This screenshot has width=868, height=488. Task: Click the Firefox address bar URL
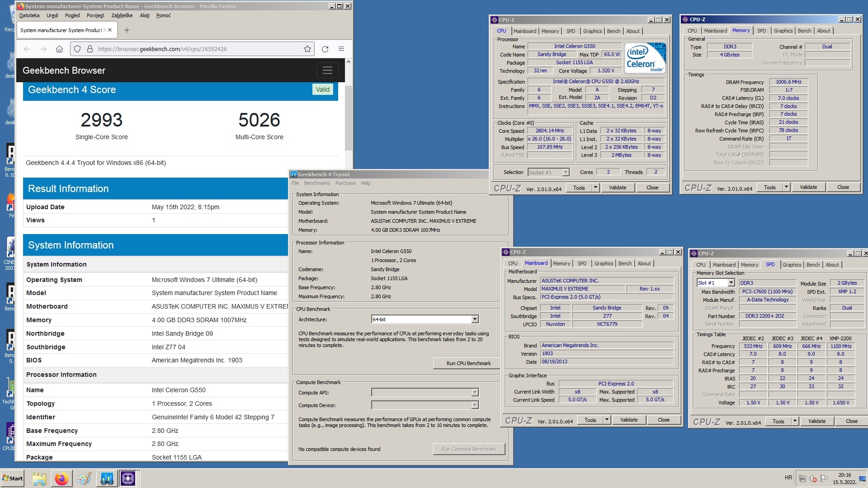click(x=163, y=49)
